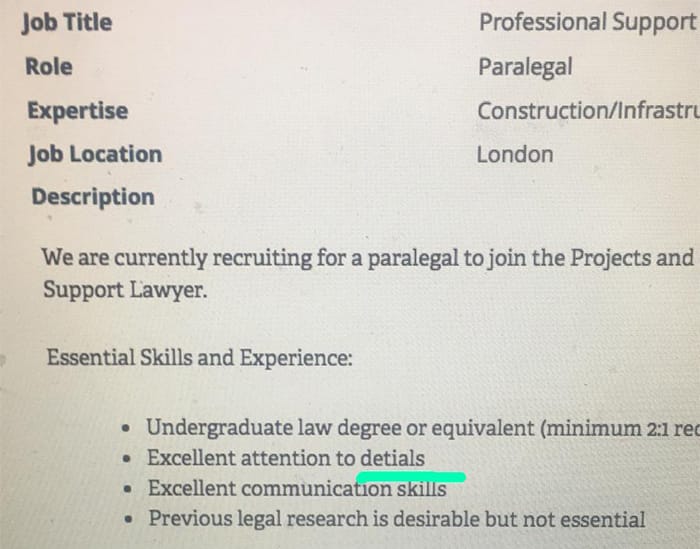Click 'Excellent communication skills' bullet
This screenshot has width=700, height=549.
click(x=297, y=488)
